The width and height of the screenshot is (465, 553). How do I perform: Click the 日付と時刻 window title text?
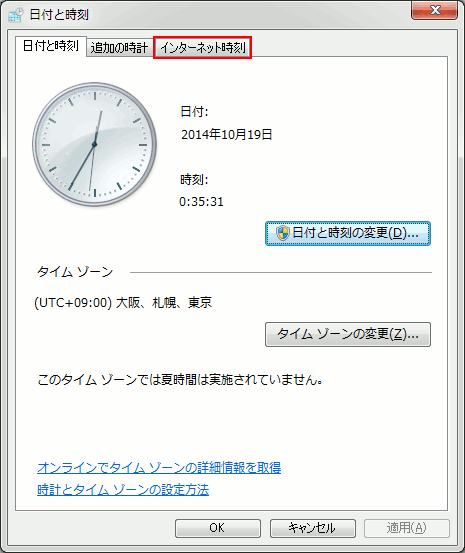59,15
